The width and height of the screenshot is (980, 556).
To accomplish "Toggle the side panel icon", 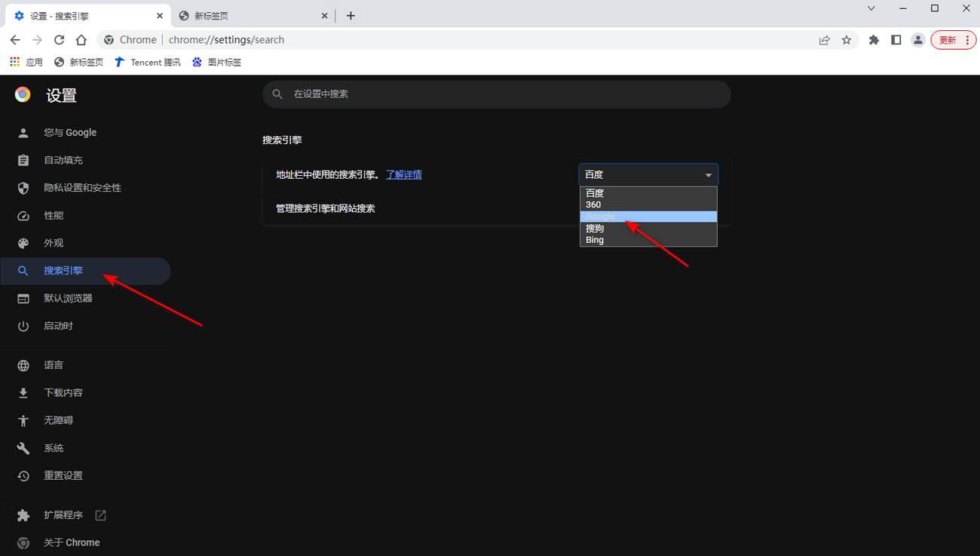I will tap(896, 40).
